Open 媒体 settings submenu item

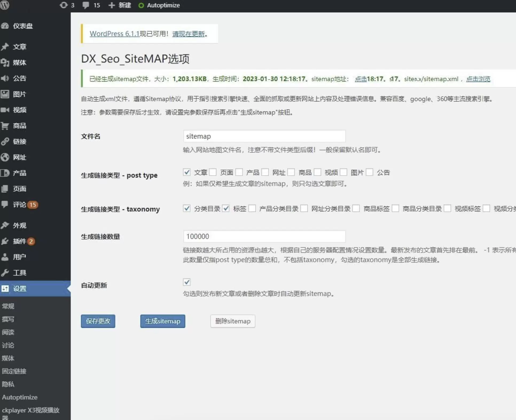click(x=8, y=358)
